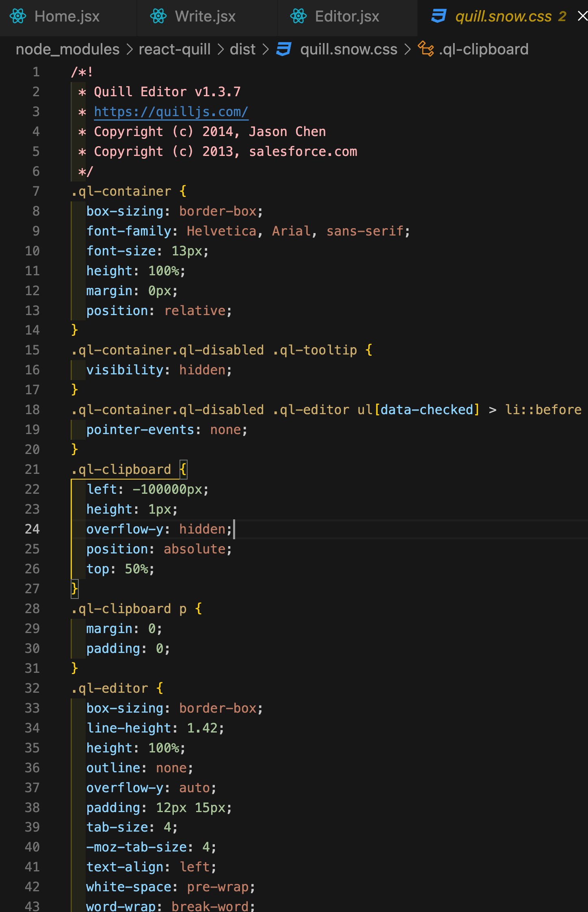Click 'overflow-y: hidden;' on line 24
588x912 pixels.
[159, 529]
